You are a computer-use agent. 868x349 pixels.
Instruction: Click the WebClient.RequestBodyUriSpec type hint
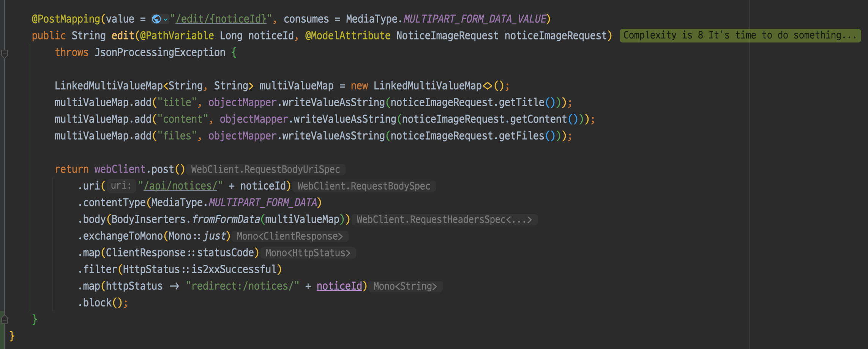point(265,169)
